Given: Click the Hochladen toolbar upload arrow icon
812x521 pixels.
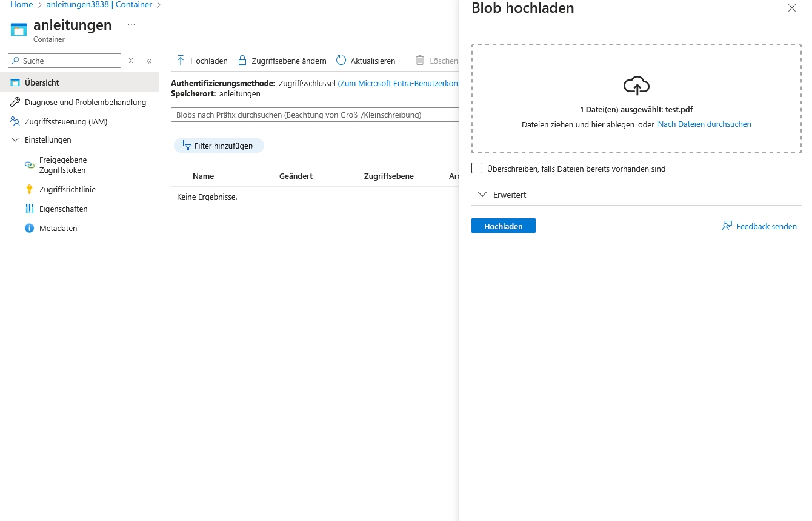Looking at the screenshot, I should 181,61.
